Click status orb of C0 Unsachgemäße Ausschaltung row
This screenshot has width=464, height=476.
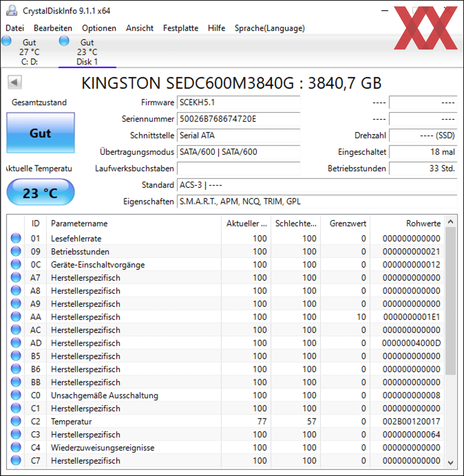(16, 395)
